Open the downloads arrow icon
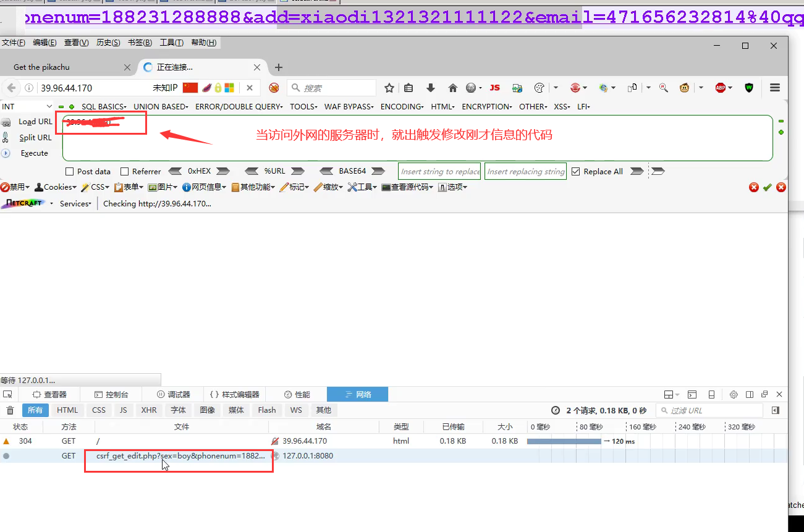This screenshot has width=804, height=532. [431, 88]
